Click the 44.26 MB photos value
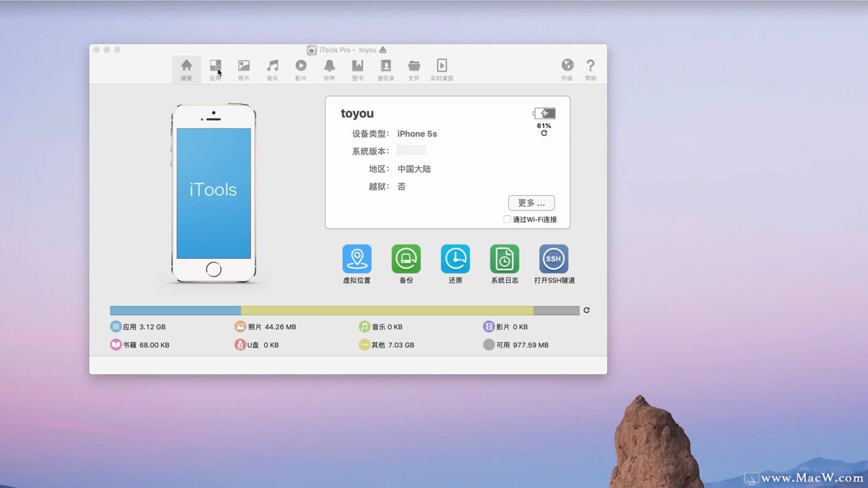Screen dimensions: 868x488 280,327
